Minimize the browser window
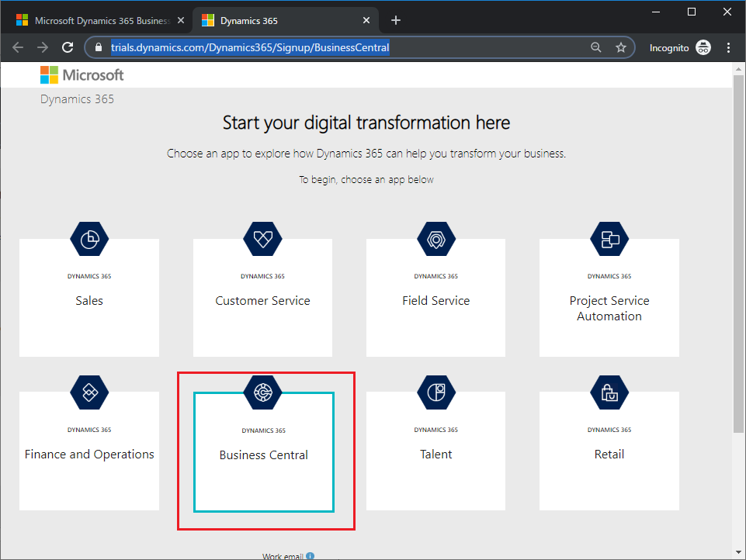The height and width of the screenshot is (560, 746). tap(656, 12)
